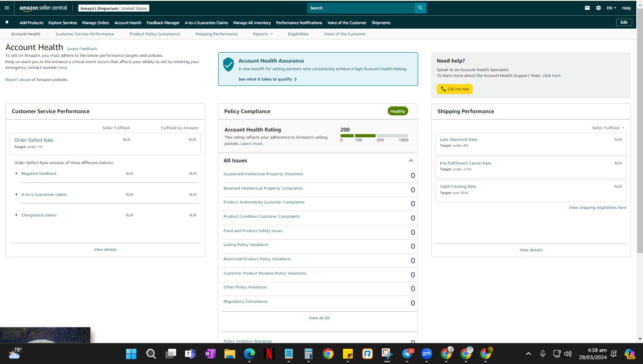This screenshot has height=364, width=643.
Task: Open the Account Health tab
Action: click(25, 34)
